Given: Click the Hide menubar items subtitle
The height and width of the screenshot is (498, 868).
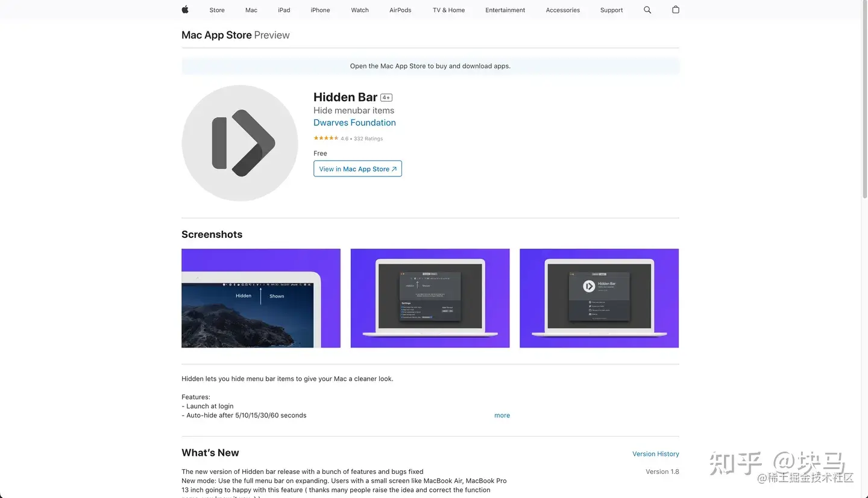Looking at the screenshot, I should pos(354,110).
